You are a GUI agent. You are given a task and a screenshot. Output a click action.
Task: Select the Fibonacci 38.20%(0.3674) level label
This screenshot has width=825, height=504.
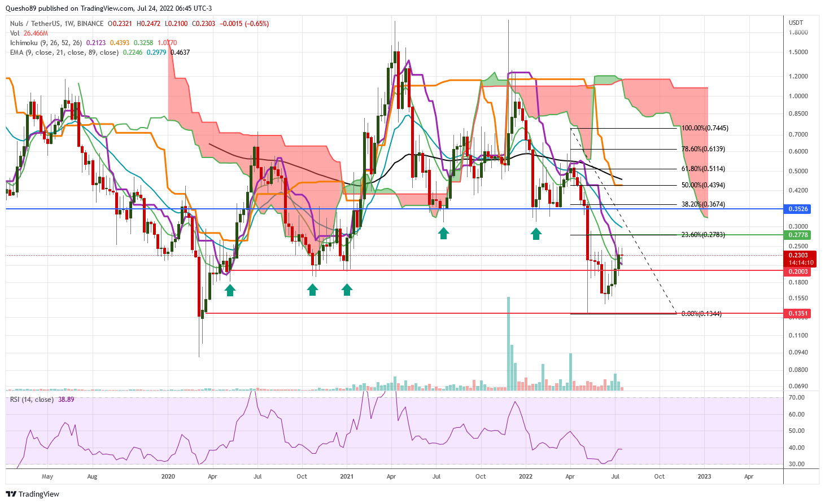[x=703, y=204]
